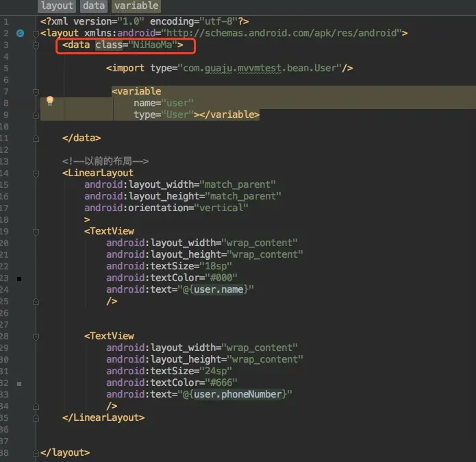Click fold end marker at first TextView's /> line 25
Viewport: 476px width, 462px height.
pos(36,302)
